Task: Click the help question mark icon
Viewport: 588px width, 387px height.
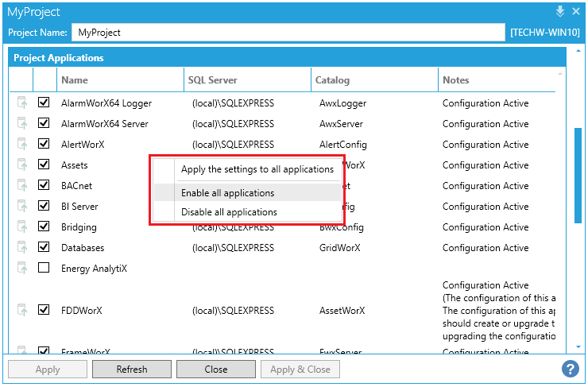Action: tap(570, 369)
